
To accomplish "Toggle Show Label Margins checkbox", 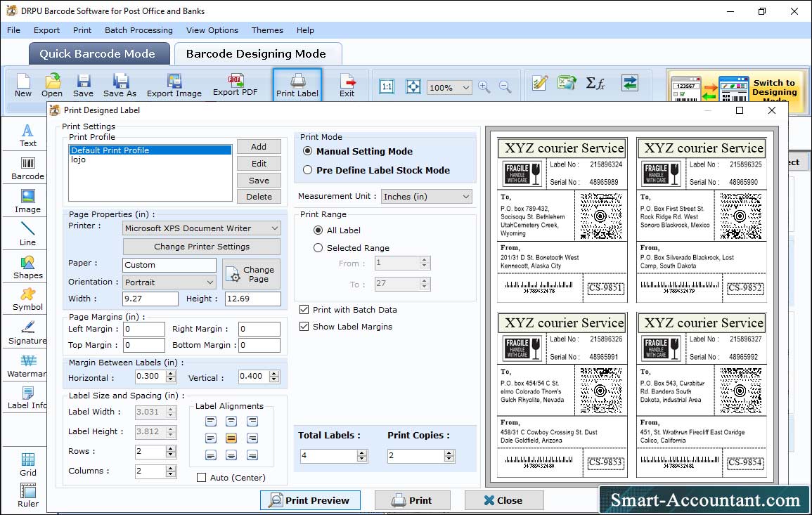I will (304, 327).
